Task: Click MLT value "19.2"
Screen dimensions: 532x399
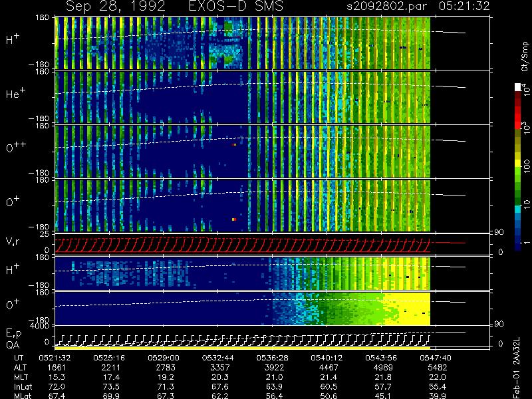Action: coord(166,377)
